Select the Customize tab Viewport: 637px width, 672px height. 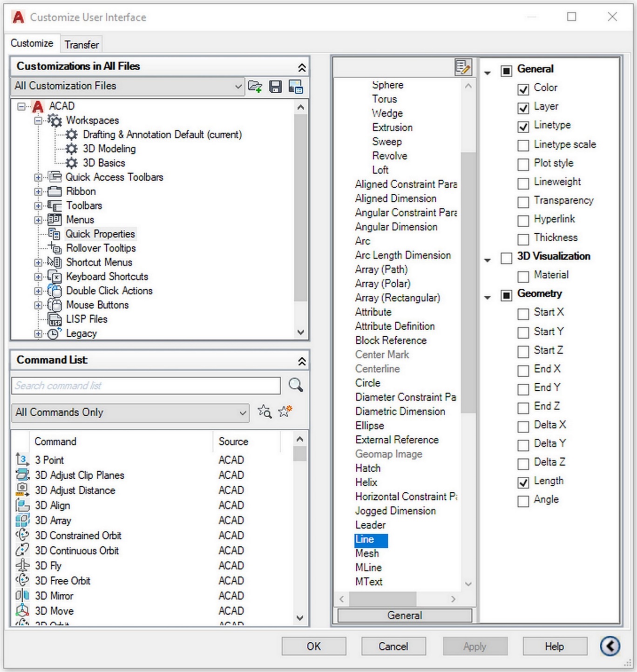tap(32, 43)
